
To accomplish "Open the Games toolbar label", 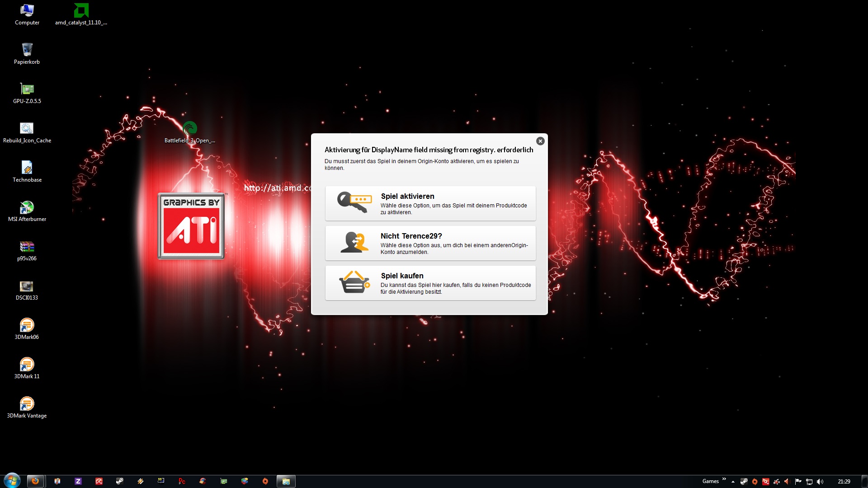I will (711, 481).
